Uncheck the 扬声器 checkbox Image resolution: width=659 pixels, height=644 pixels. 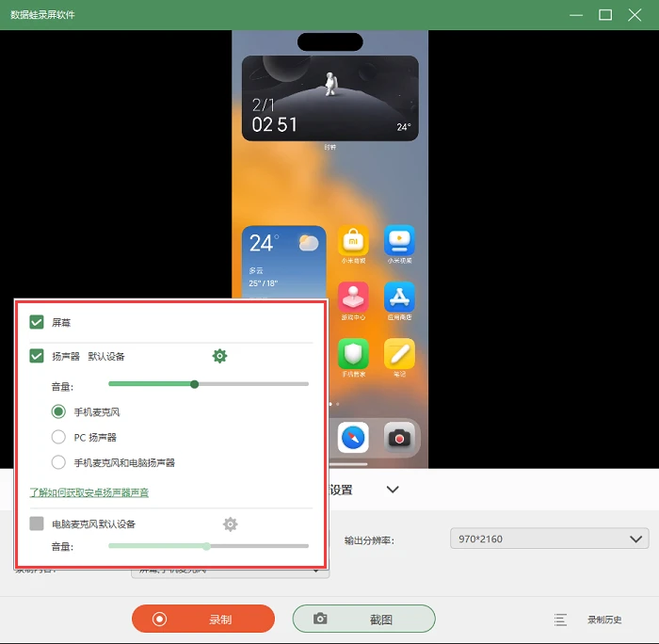(x=37, y=356)
